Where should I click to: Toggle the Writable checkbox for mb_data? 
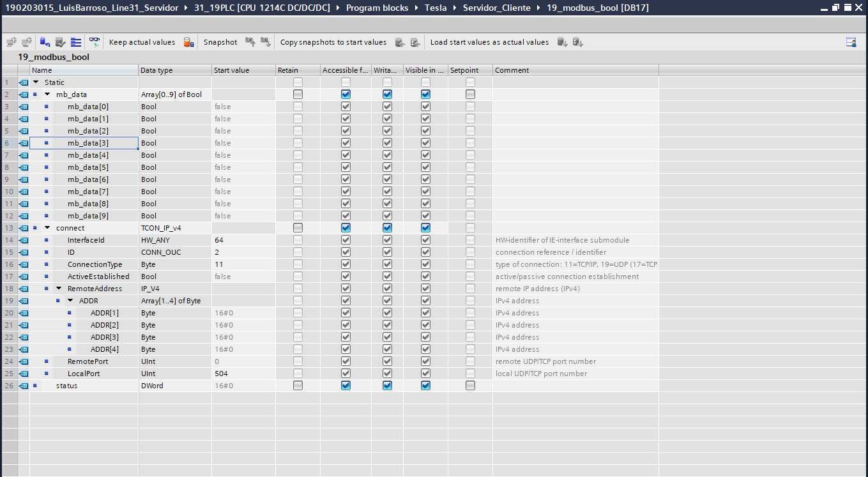[x=387, y=95]
